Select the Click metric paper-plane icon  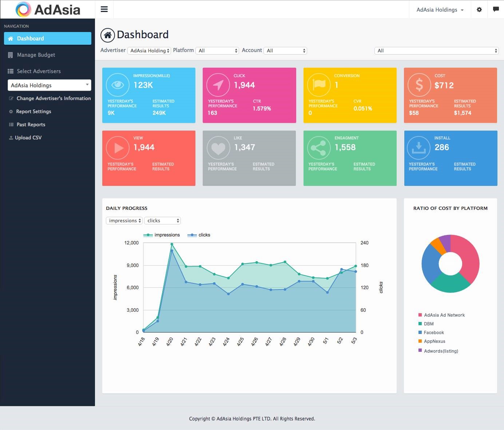point(218,85)
